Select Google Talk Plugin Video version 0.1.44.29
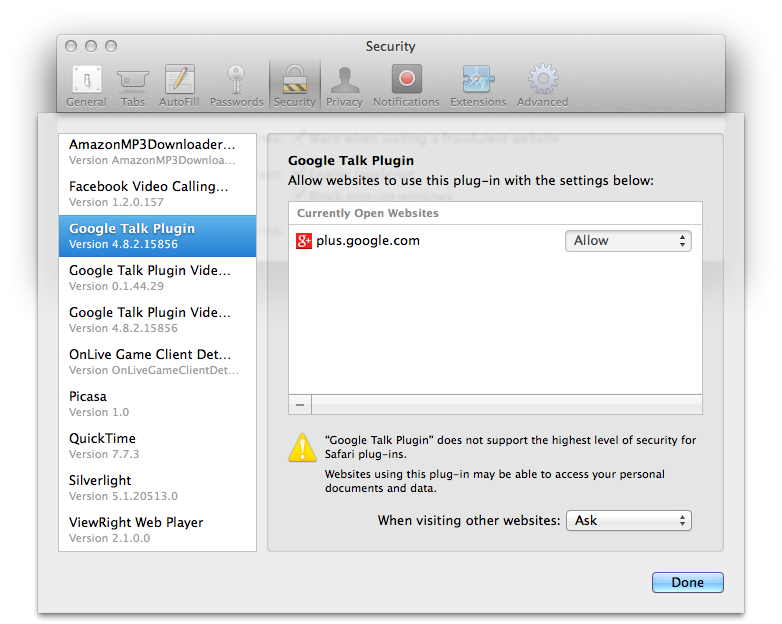Viewport: 782px width, 624px height. coord(158,278)
